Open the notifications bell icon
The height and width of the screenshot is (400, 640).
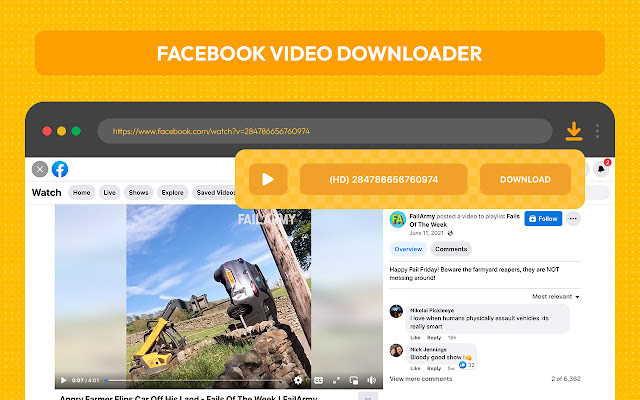601,169
